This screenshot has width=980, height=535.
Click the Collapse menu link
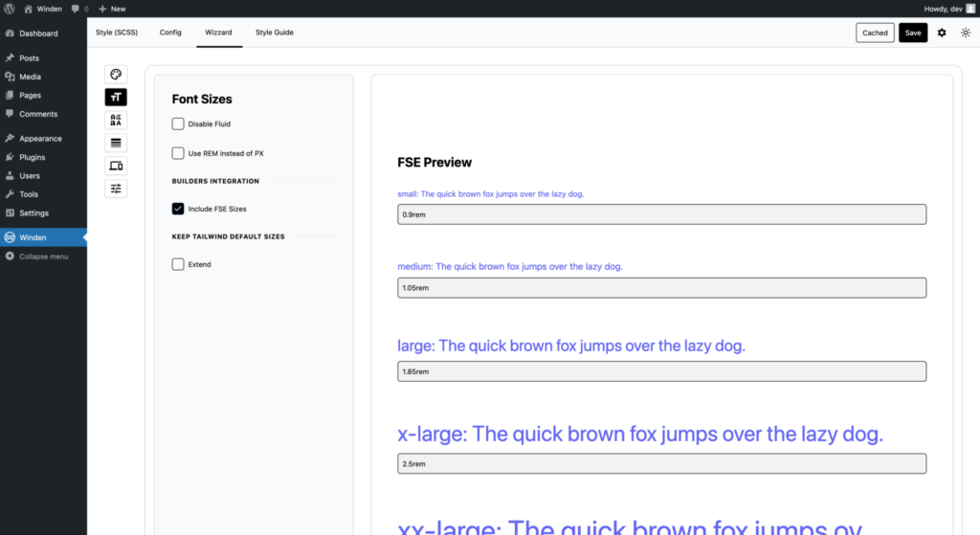(x=44, y=256)
